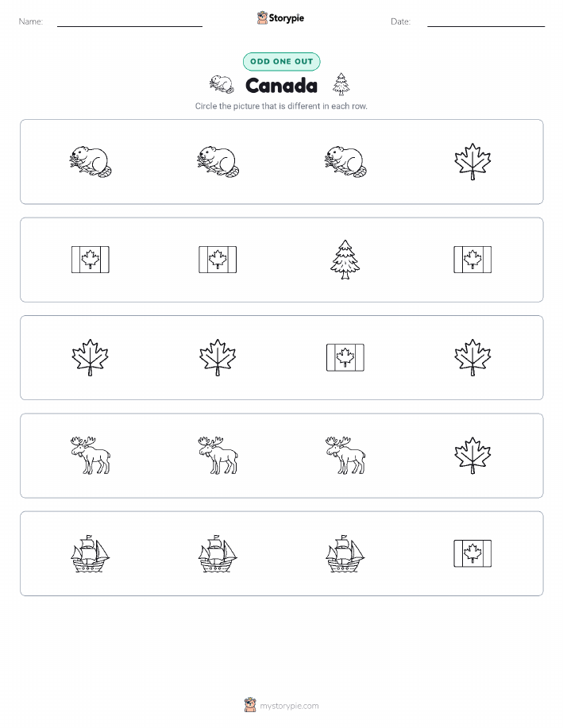
Task: Select the second maple leaf in row three
Action: [218, 357]
